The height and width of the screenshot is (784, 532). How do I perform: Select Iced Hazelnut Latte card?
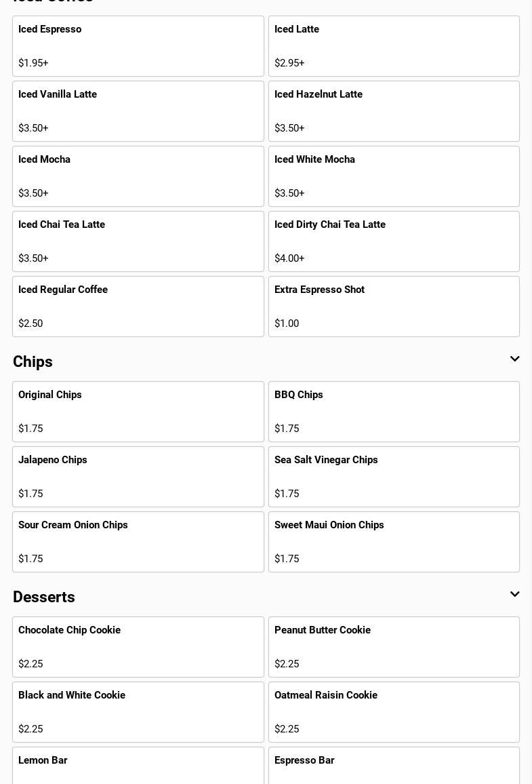(x=394, y=111)
